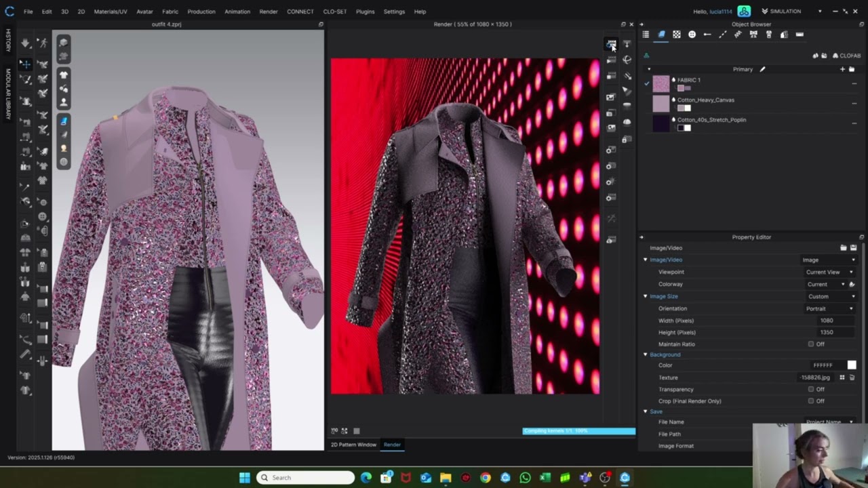Open the HISTORY side panel

click(x=8, y=40)
